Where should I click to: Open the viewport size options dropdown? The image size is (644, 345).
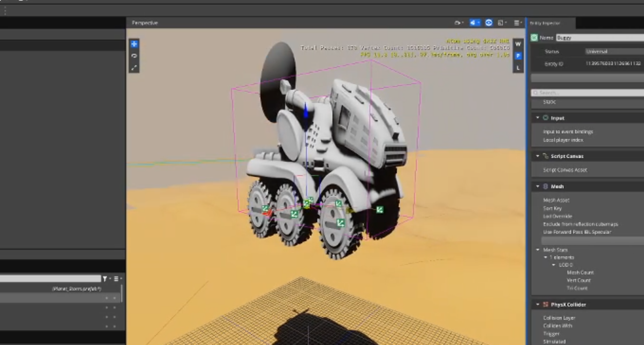tap(502, 23)
